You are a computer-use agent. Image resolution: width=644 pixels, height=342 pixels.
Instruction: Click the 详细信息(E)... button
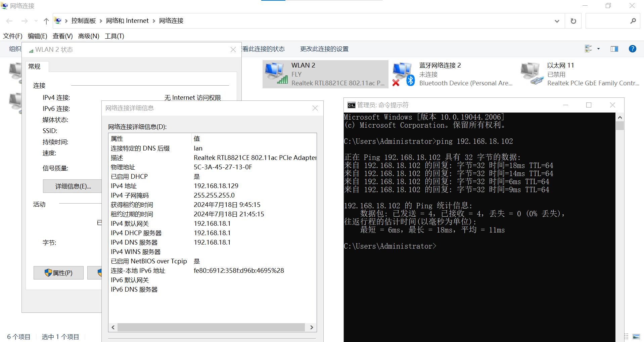coord(73,186)
